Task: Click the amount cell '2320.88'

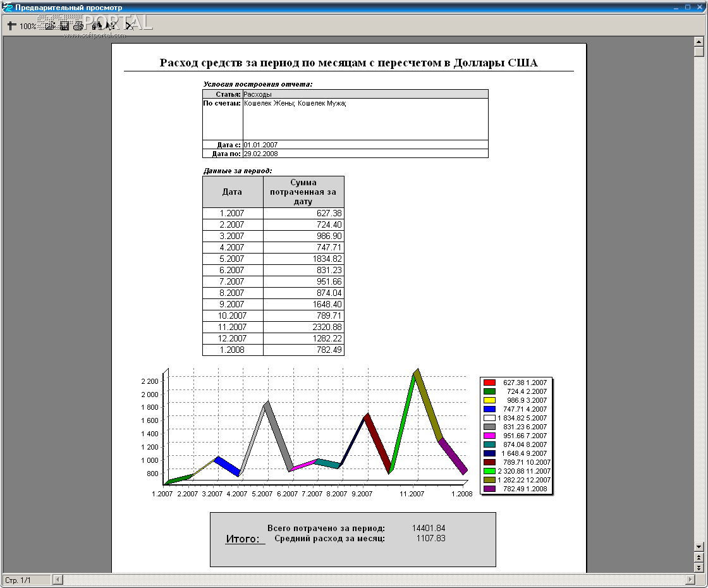Action: 303,327
